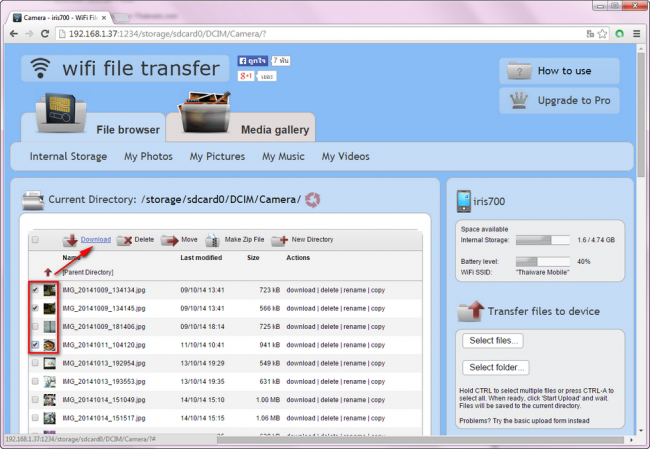Uncheck IMG_20141011_104120.jpg checkbox
Screen dimensions: 650x449
coord(35,345)
